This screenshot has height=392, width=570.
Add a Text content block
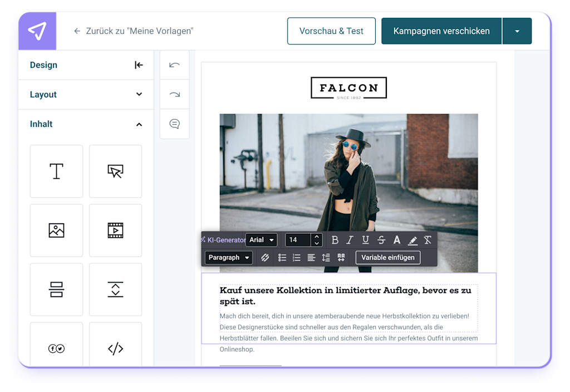tap(56, 171)
